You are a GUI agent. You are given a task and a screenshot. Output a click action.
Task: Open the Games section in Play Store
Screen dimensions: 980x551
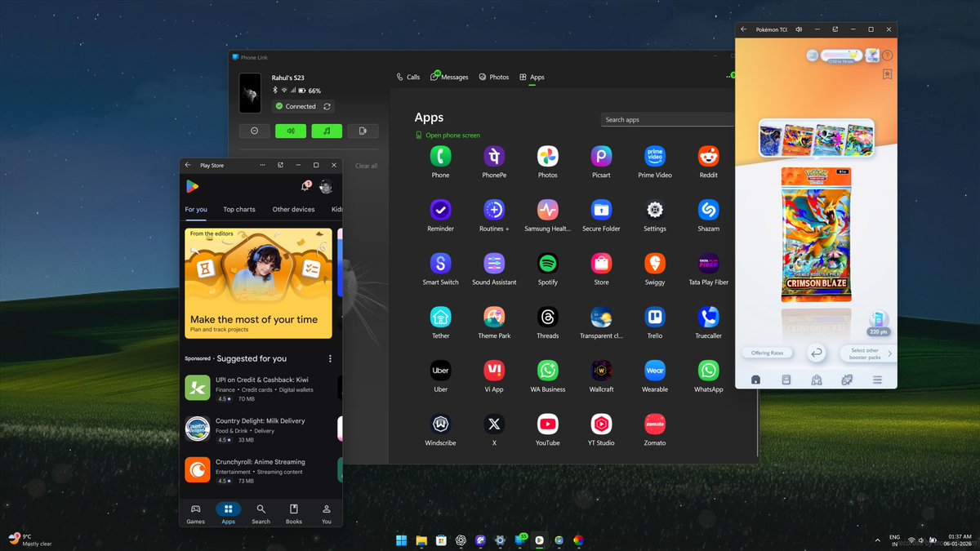195,513
